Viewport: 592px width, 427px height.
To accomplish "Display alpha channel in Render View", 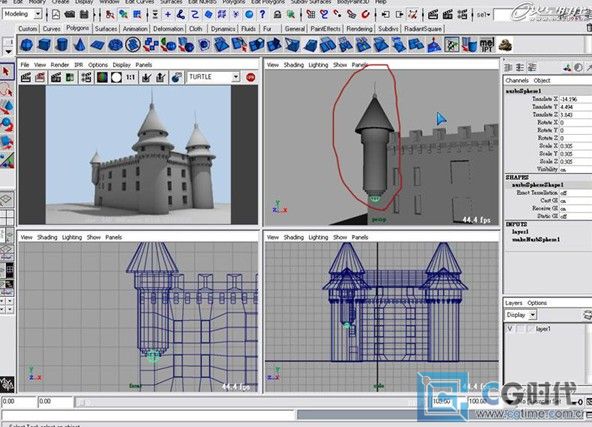I will (116, 77).
